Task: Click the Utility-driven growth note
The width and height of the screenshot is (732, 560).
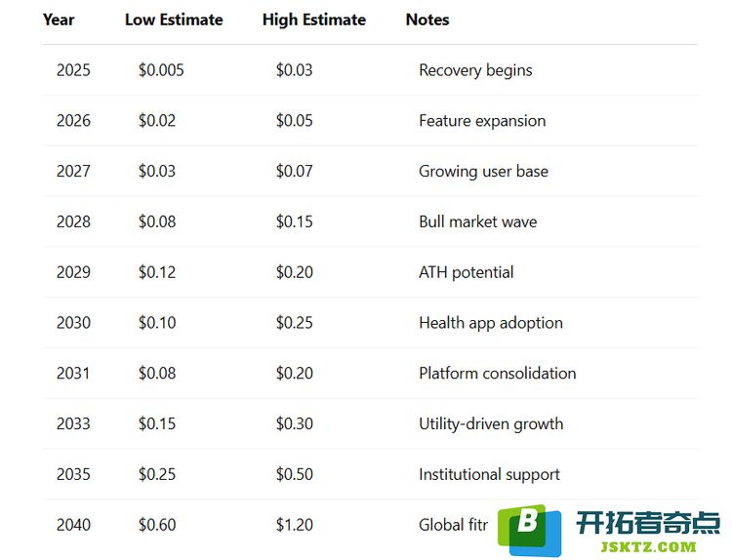Action: tap(491, 423)
